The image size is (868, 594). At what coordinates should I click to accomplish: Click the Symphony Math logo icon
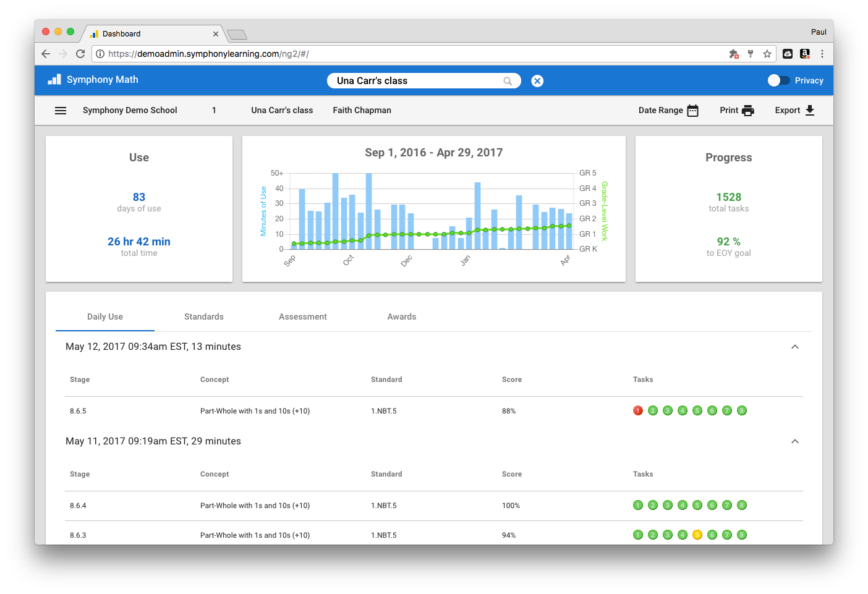click(x=54, y=80)
